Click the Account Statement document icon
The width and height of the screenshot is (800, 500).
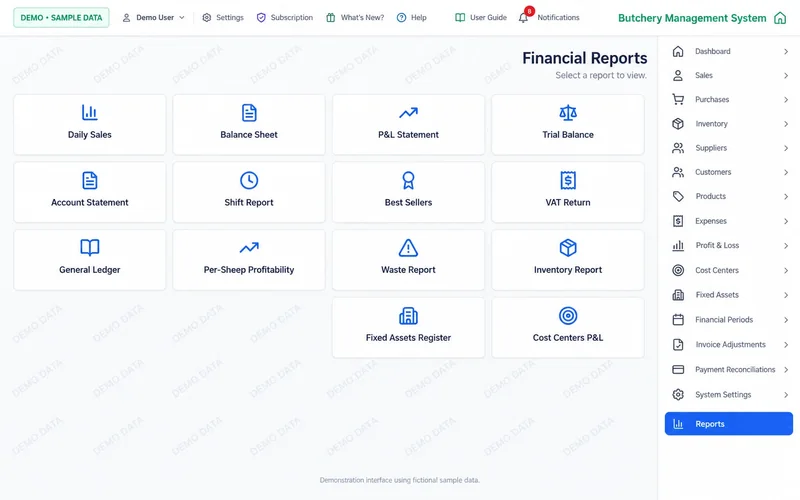tap(89, 180)
